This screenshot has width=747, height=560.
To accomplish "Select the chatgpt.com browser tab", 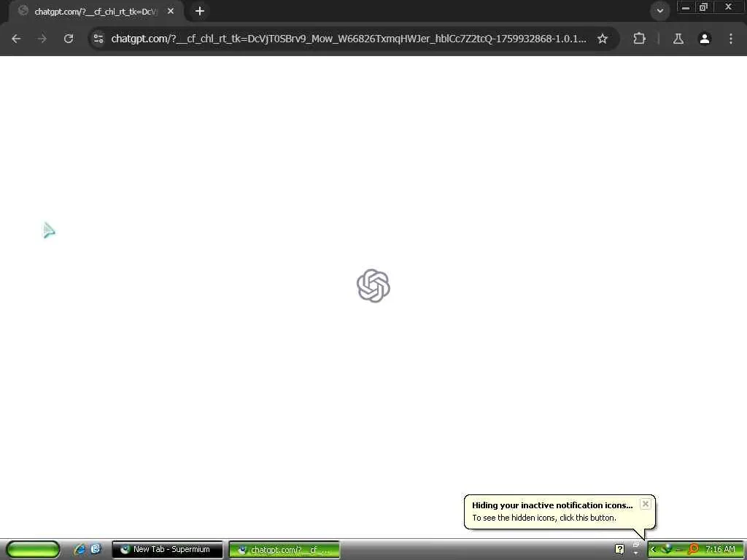I will pos(96,12).
